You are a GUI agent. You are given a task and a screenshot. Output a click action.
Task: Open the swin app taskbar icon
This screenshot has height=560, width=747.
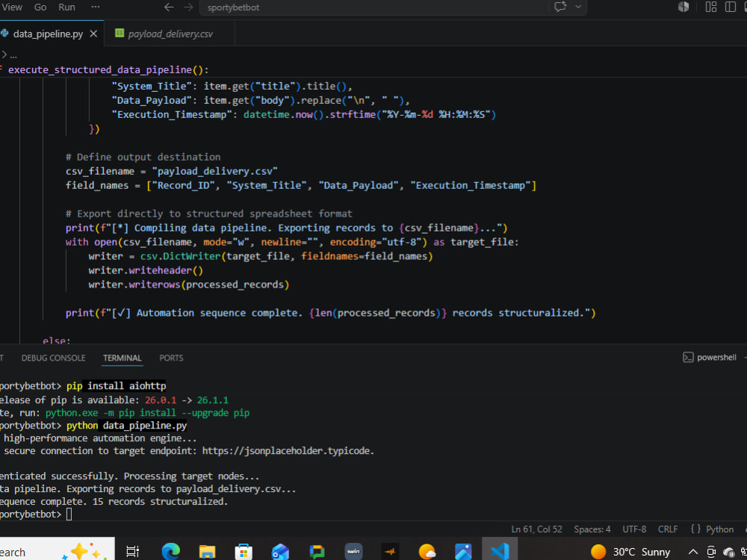[353, 552]
